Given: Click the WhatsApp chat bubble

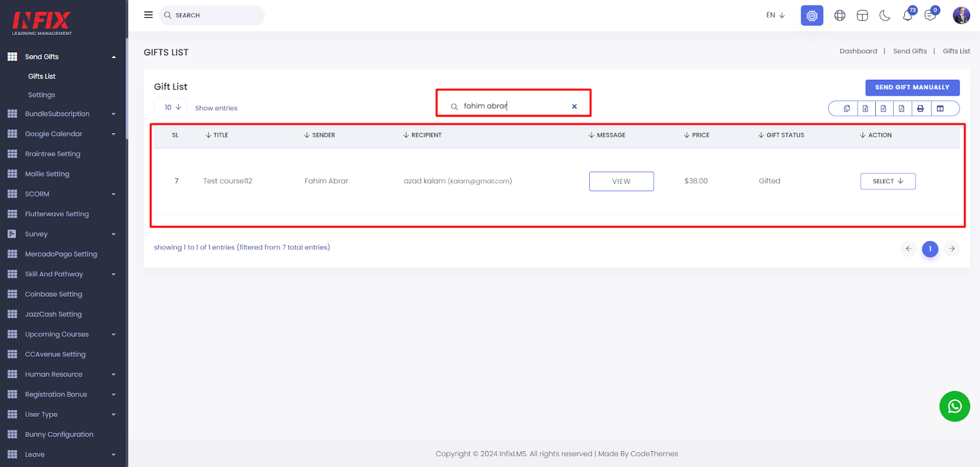Looking at the screenshot, I should click(955, 406).
